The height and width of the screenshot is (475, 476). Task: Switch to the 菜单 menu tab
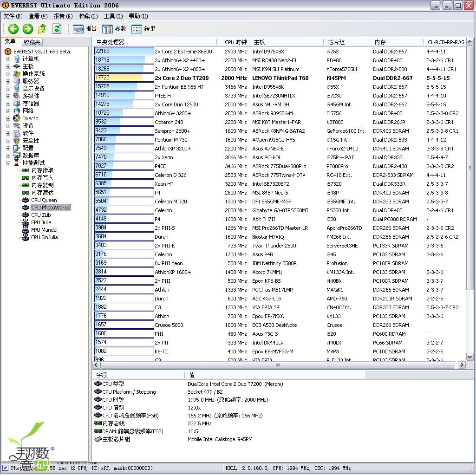click(x=10, y=41)
